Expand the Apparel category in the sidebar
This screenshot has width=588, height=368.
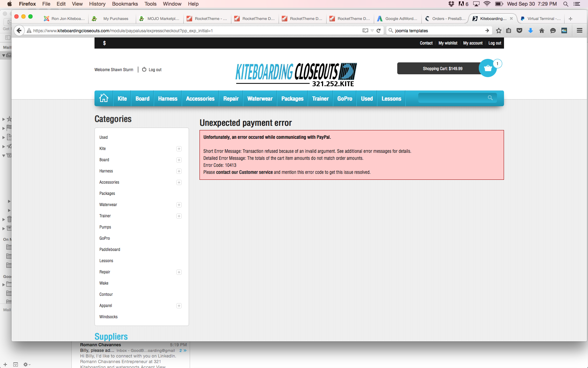pyautogui.click(x=179, y=306)
